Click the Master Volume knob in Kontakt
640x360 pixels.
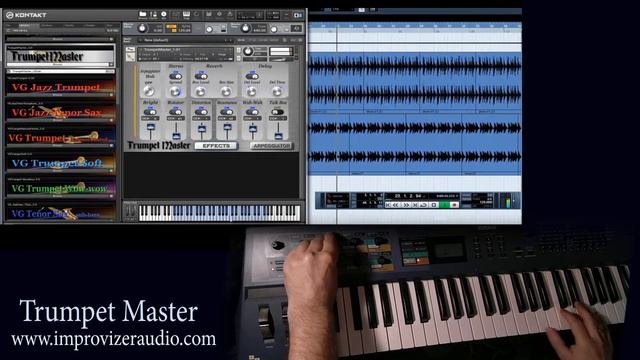click(142, 29)
